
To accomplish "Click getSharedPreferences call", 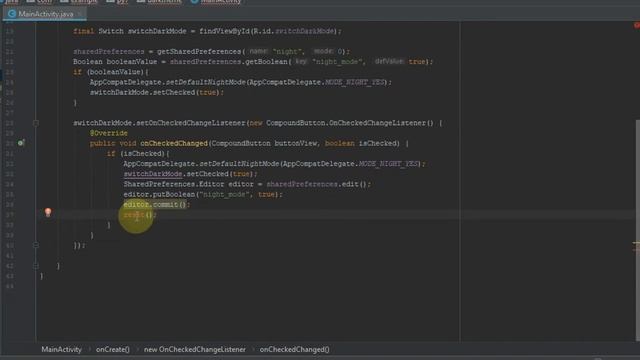I will pyautogui.click(x=199, y=51).
